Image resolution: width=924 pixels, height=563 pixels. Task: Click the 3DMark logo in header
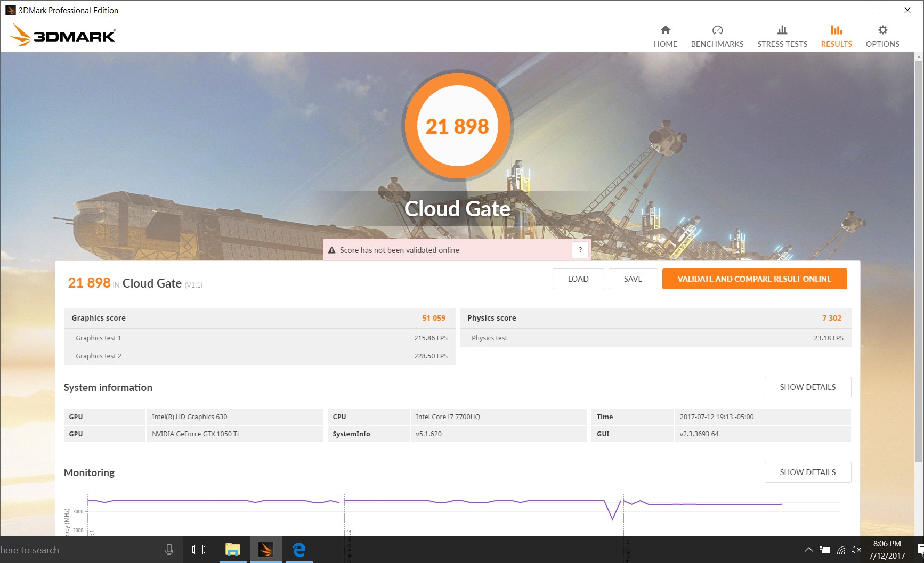63,35
